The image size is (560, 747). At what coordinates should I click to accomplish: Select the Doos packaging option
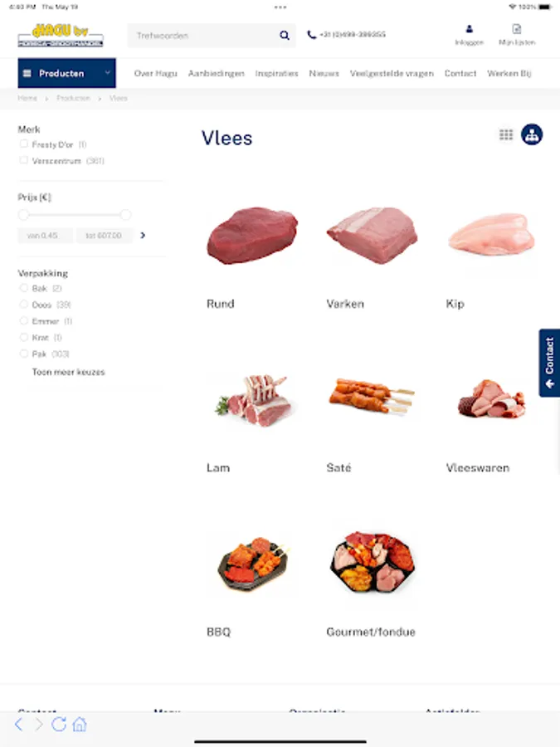[x=23, y=305]
